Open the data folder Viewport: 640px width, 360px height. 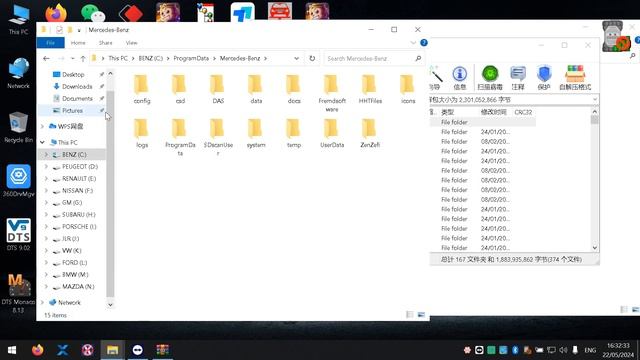[x=256, y=89]
